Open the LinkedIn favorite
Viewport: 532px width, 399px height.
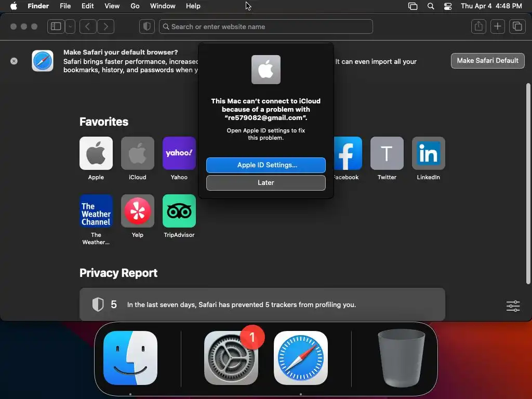(x=429, y=153)
